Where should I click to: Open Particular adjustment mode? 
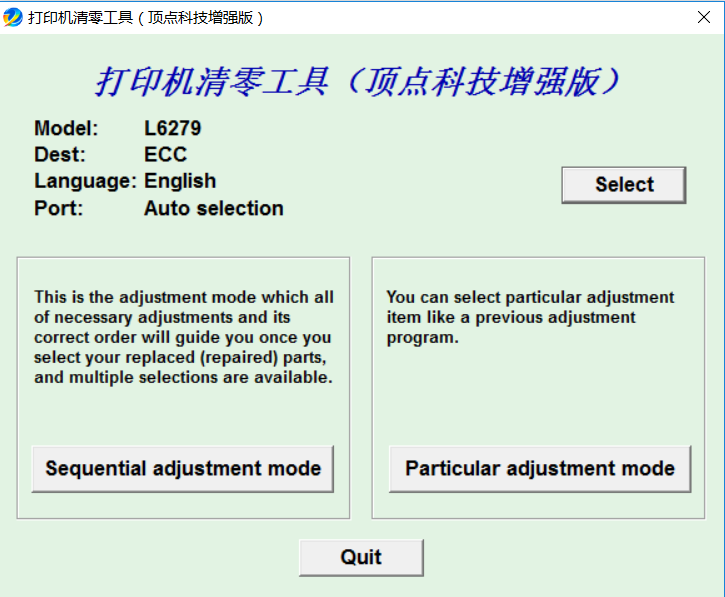coord(540,468)
